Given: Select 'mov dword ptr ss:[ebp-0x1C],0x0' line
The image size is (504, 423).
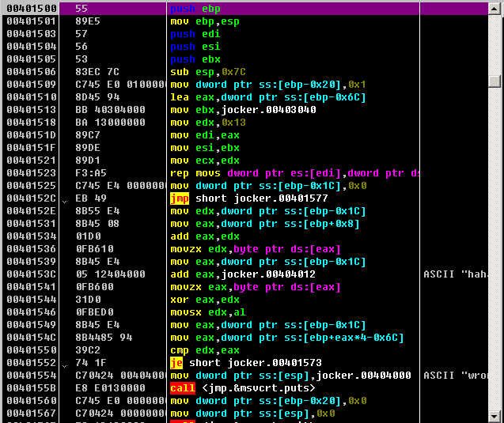Looking at the screenshot, I should coord(268,186).
